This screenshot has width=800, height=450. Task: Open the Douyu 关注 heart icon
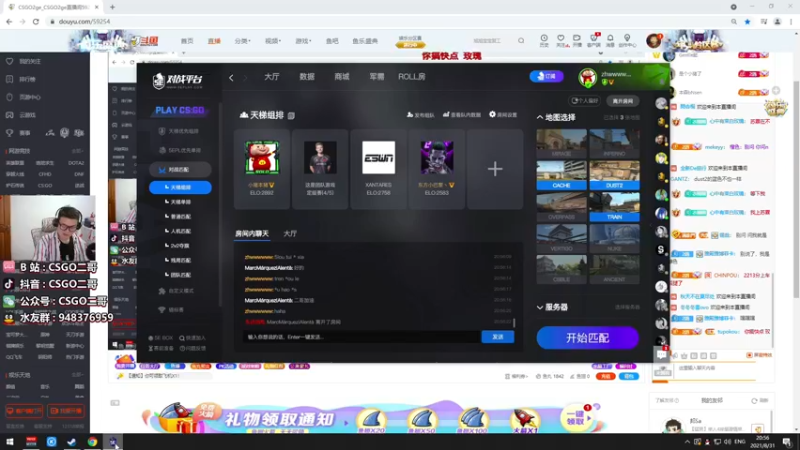(x=561, y=40)
